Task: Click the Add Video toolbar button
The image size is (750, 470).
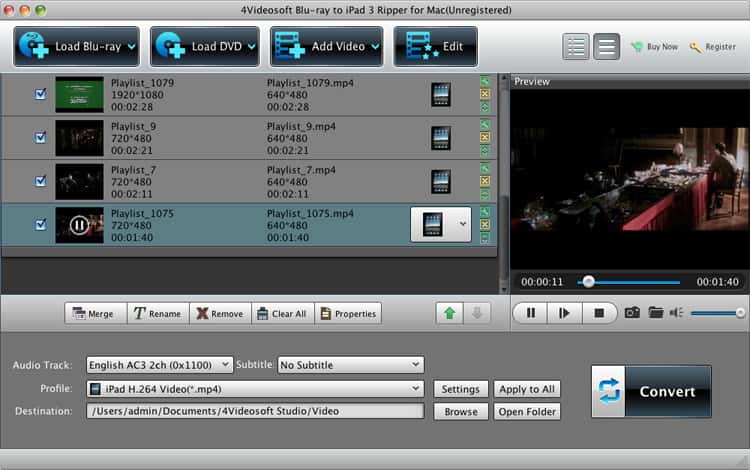Action: [x=327, y=46]
